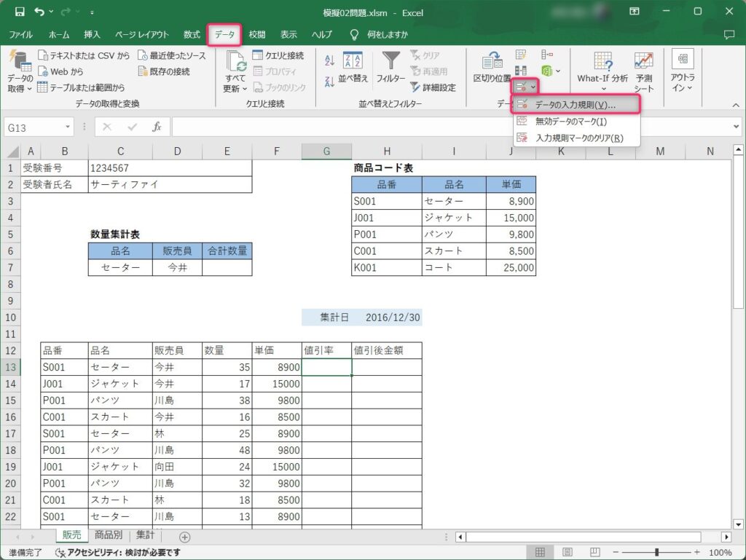Select データの入力規則 menu item
Screen dimensions: 746x560
(x=575, y=105)
